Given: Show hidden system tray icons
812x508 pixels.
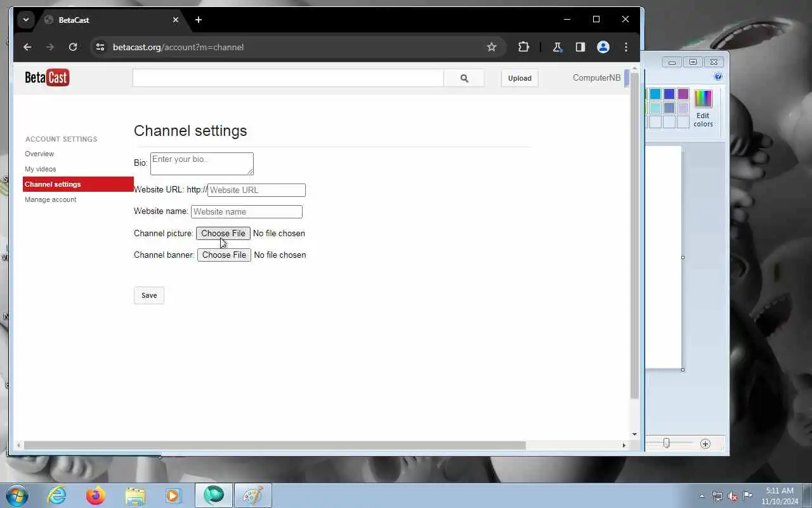Looking at the screenshot, I should [702, 496].
